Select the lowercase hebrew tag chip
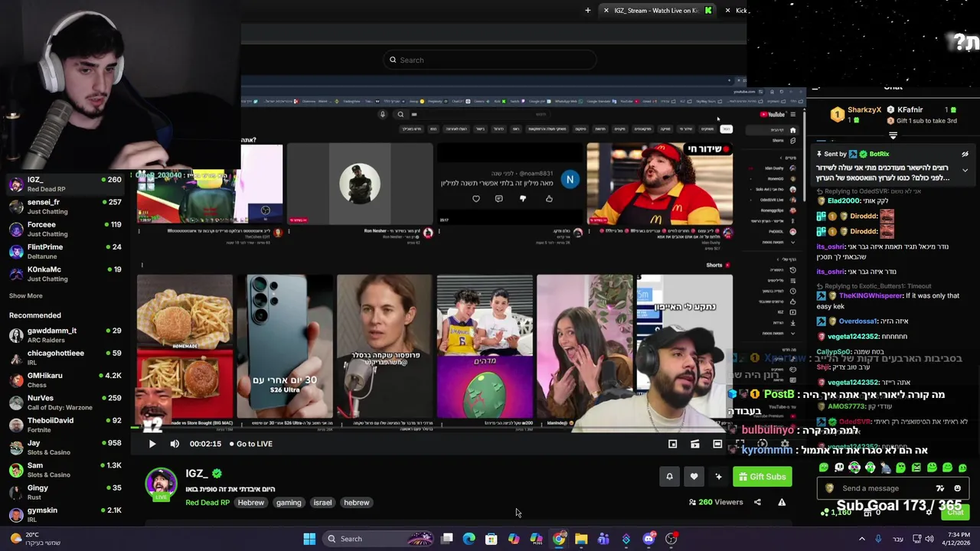This screenshot has width=980, height=551. tap(356, 503)
